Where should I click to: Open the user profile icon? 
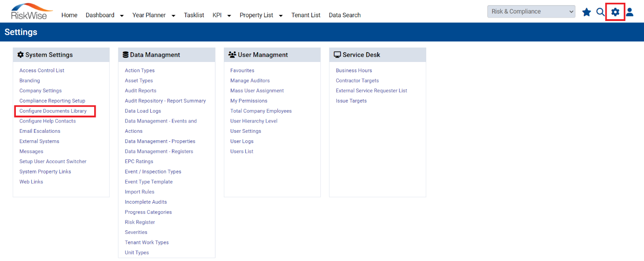630,12
